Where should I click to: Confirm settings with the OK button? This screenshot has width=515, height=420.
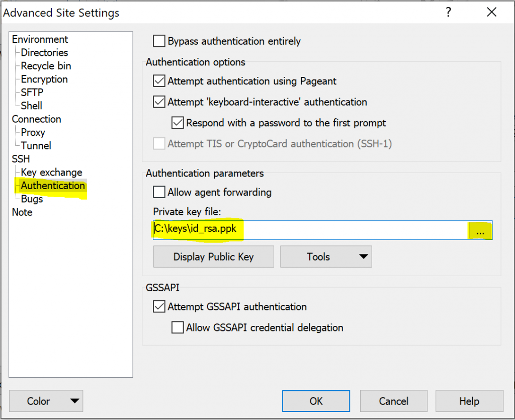coord(316,401)
